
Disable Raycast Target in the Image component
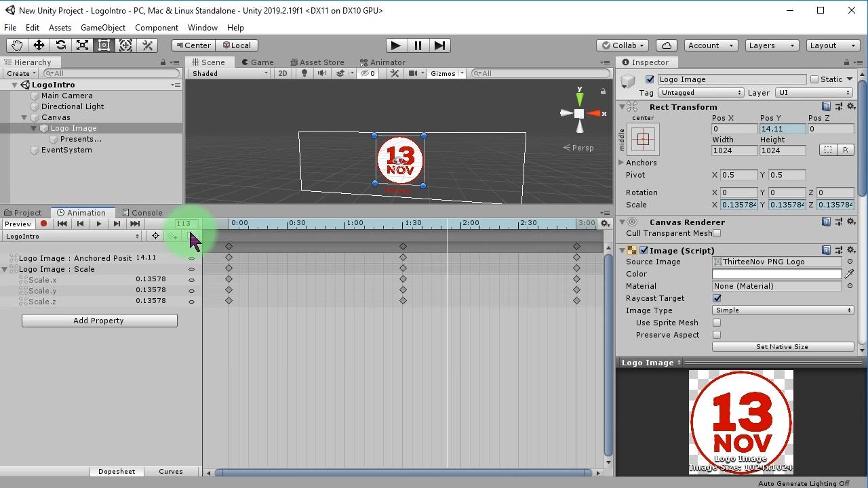pyautogui.click(x=717, y=298)
